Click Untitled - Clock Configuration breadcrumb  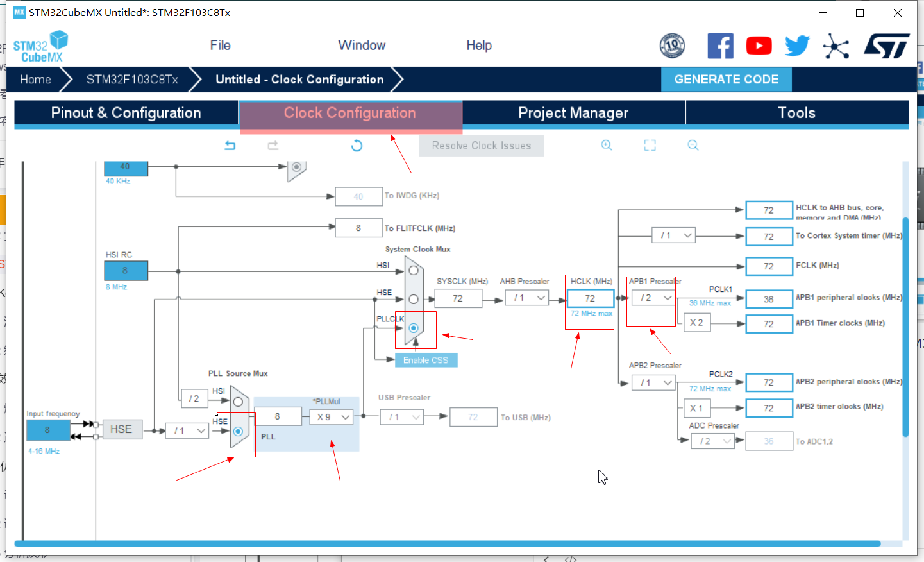coord(299,80)
